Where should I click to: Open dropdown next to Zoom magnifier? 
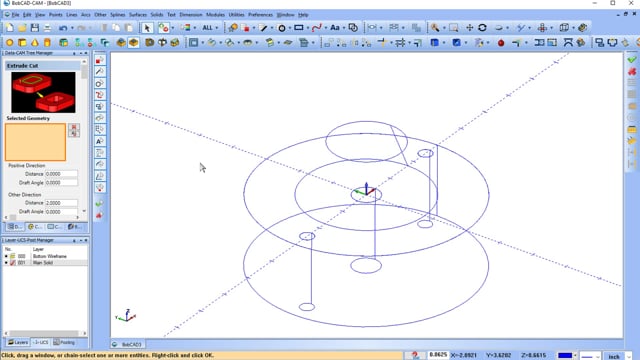[x=444, y=28]
